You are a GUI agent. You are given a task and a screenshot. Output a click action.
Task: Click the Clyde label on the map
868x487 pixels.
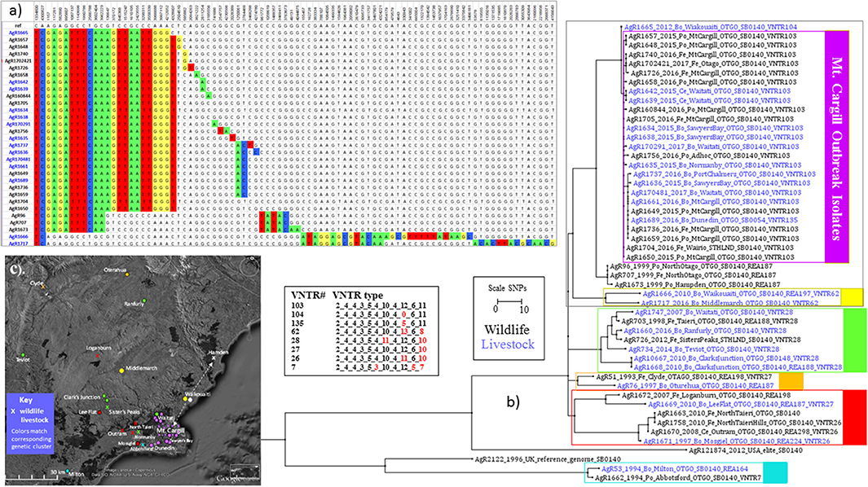click(37, 283)
